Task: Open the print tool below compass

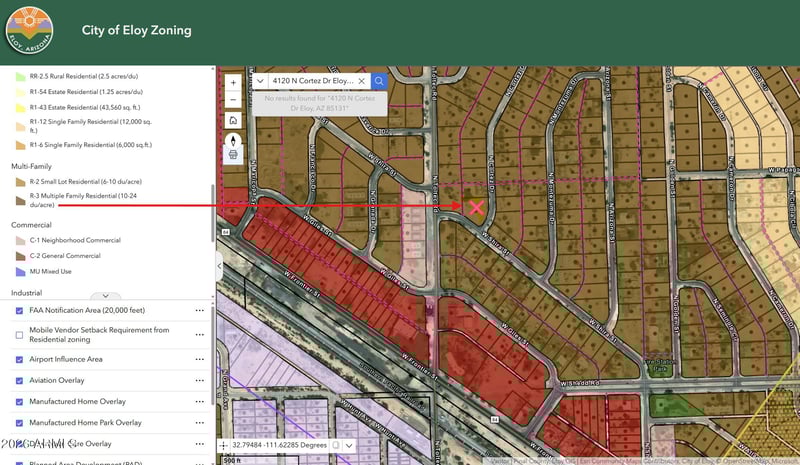Action: [x=233, y=155]
